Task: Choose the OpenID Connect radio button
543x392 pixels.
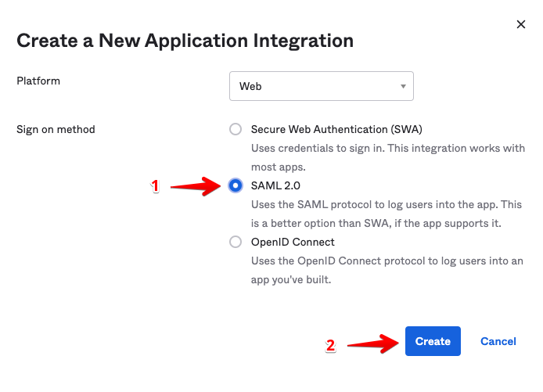Action: [x=236, y=242]
